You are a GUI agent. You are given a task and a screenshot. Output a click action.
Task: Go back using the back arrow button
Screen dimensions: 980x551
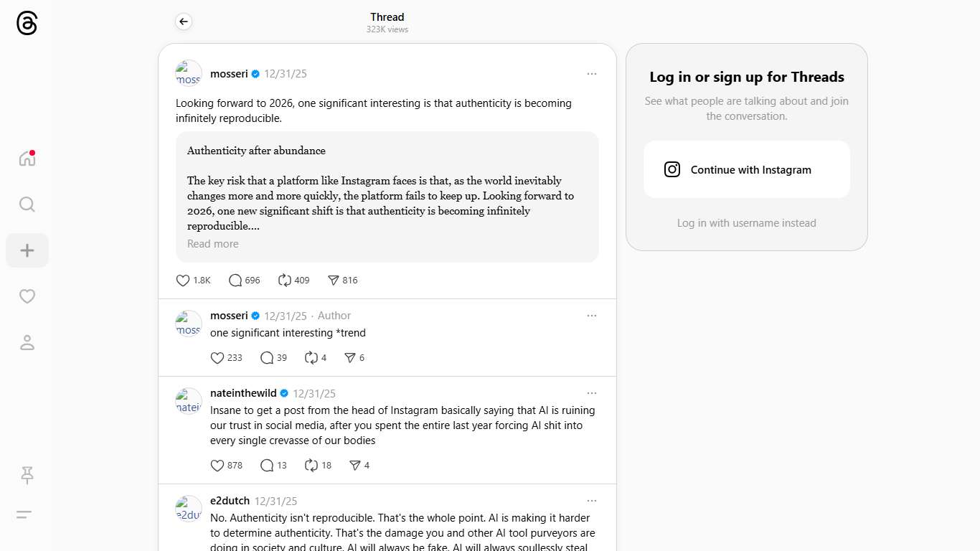coord(184,22)
